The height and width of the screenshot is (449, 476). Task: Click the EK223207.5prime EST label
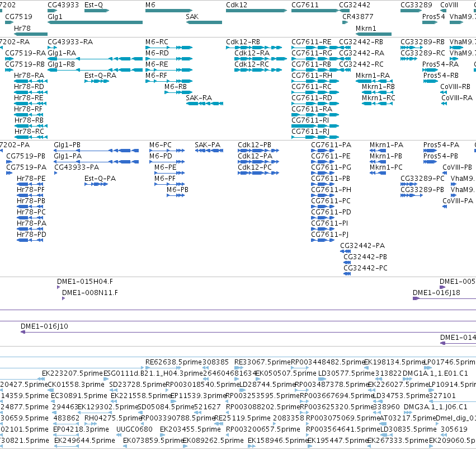[x=72, y=373]
